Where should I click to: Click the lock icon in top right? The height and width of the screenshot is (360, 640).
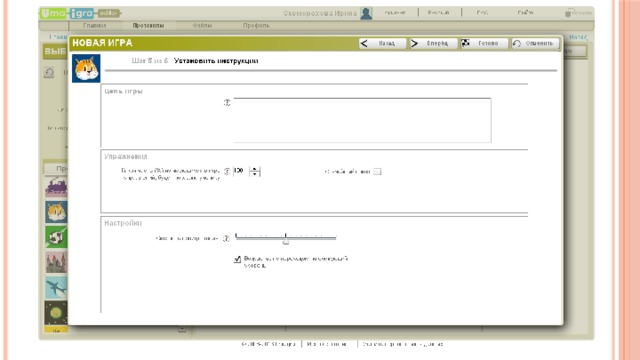pos(568,13)
